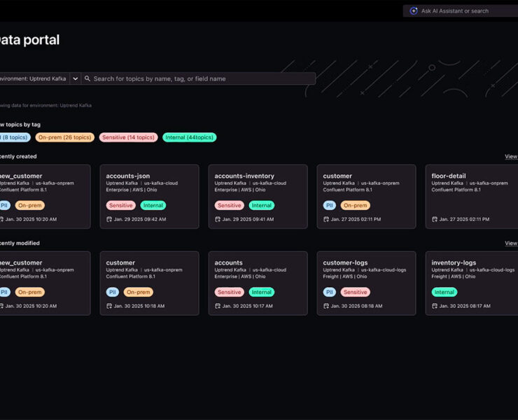Open the customer-logs topic card
The height and width of the screenshot is (420, 518).
point(366,283)
